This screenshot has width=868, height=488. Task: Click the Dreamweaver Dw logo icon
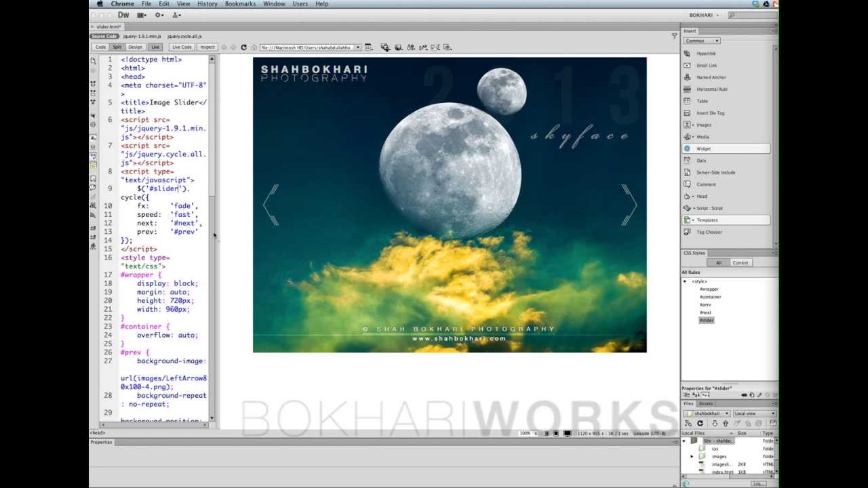click(x=123, y=15)
